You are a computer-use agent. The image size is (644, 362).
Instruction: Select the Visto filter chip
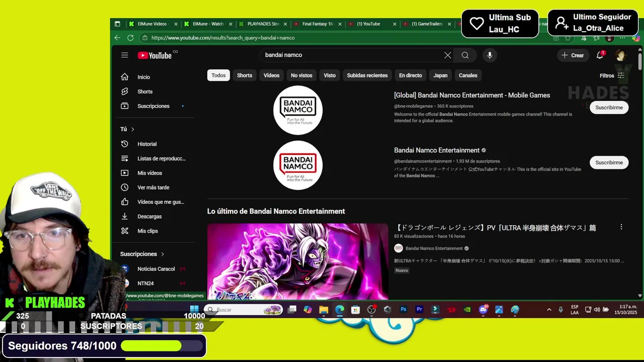coord(330,75)
